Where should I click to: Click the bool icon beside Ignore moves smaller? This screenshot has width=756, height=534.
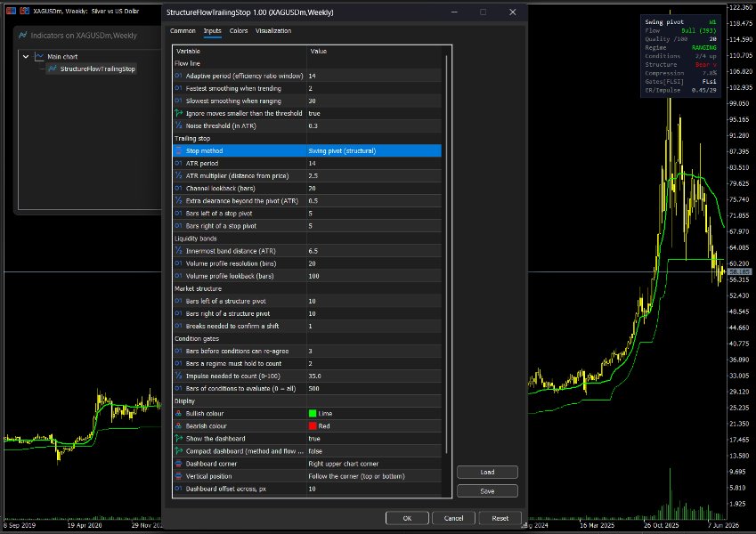tap(179, 113)
